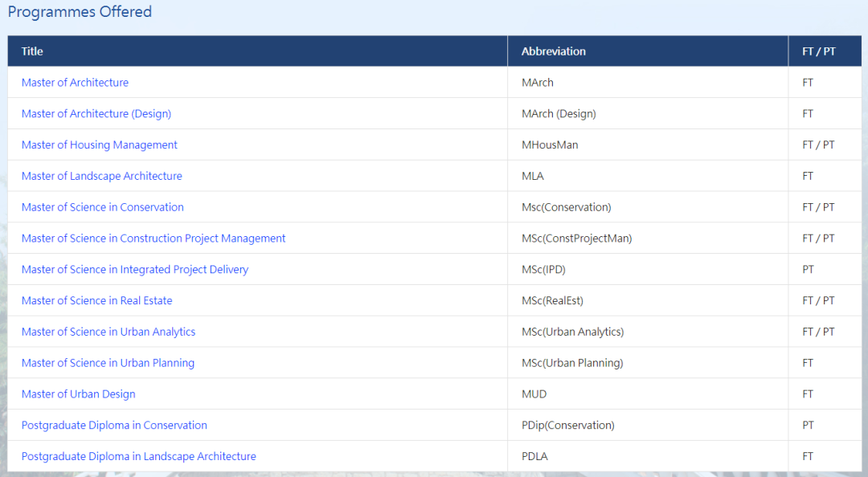Click FT value in MLA row
868x477 pixels.
[x=808, y=176]
